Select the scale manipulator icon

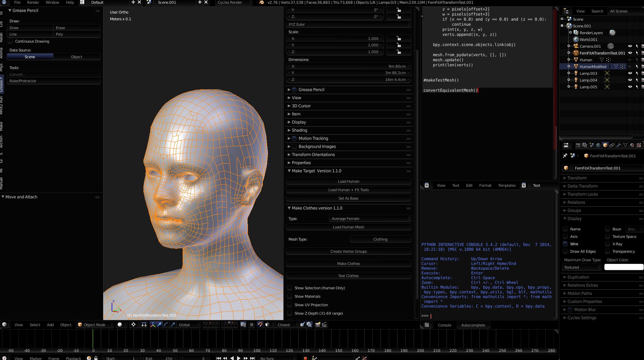173,324
